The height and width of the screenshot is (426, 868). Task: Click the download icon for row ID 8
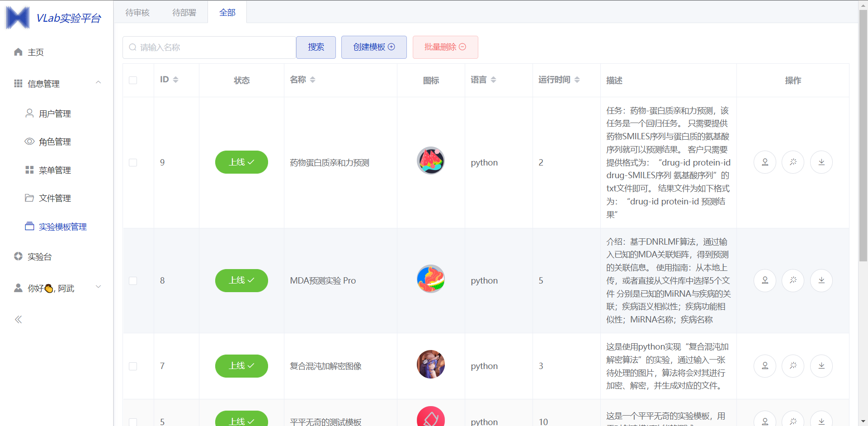point(821,280)
